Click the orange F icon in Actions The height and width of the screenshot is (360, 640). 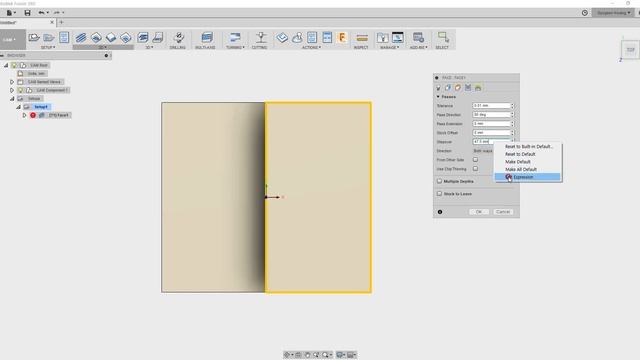coord(342,38)
